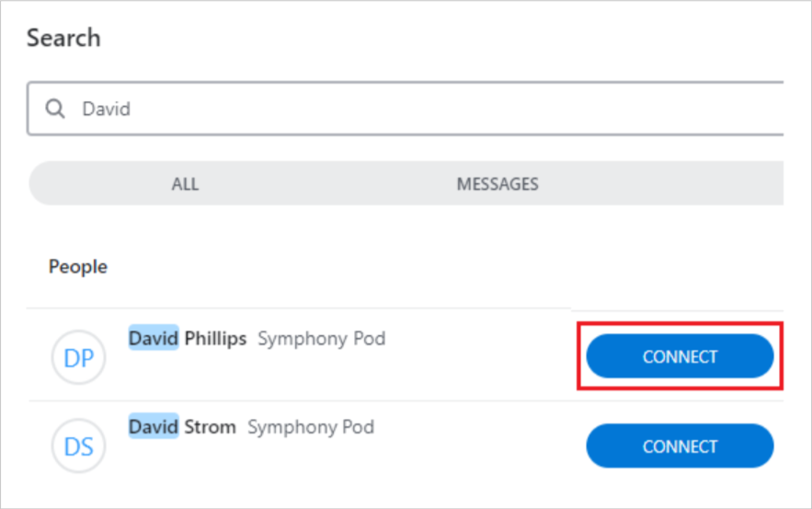Focus the search field containing David
Image resolution: width=812 pixels, height=509 pixels.
tap(406, 109)
